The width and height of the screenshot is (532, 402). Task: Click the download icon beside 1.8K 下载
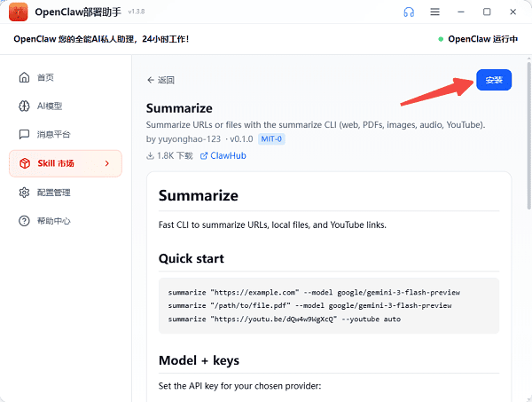click(150, 156)
